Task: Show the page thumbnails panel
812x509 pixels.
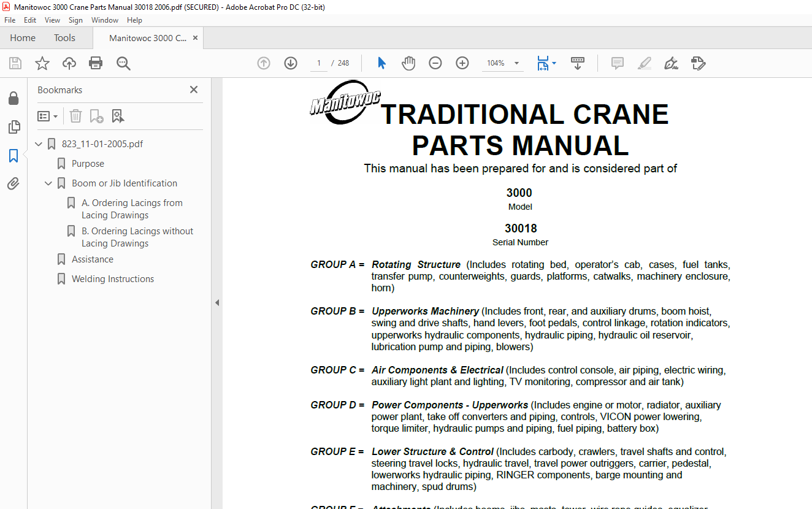Action: click(13, 127)
